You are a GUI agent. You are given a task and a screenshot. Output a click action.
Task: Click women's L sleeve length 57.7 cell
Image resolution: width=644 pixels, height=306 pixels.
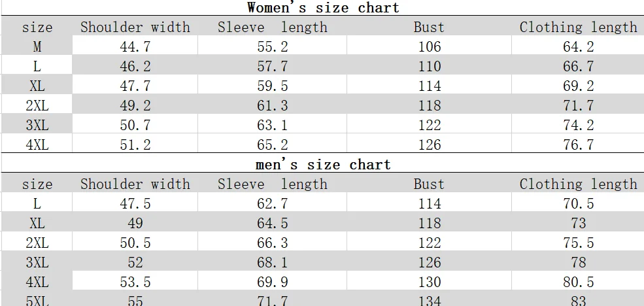point(272,66)
